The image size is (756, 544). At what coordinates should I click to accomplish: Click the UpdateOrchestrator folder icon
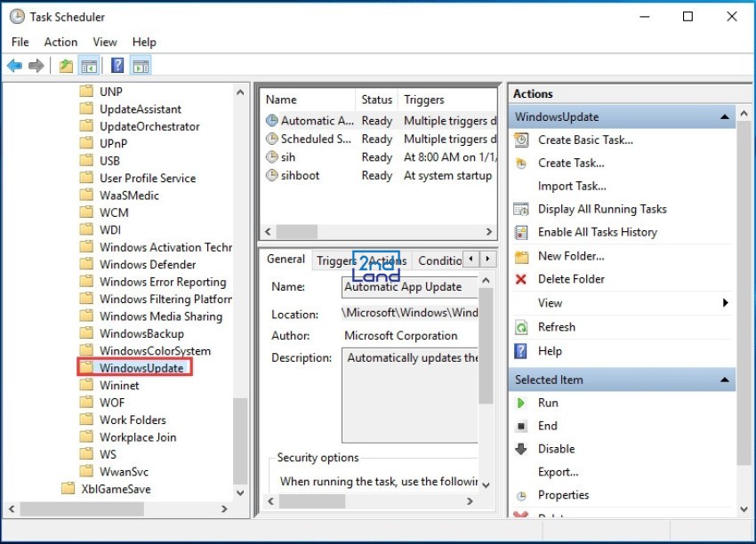[86, 126]
